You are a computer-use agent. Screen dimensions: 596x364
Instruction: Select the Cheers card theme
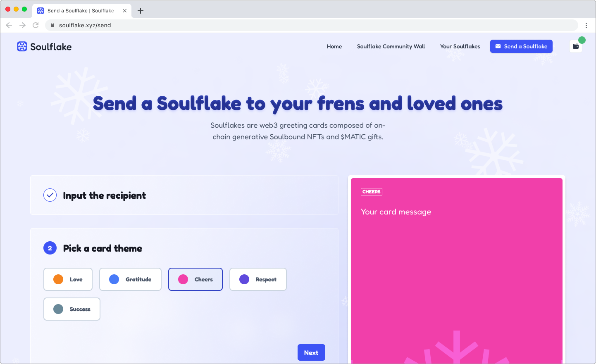pyautogui.click(x=195, y=279)
